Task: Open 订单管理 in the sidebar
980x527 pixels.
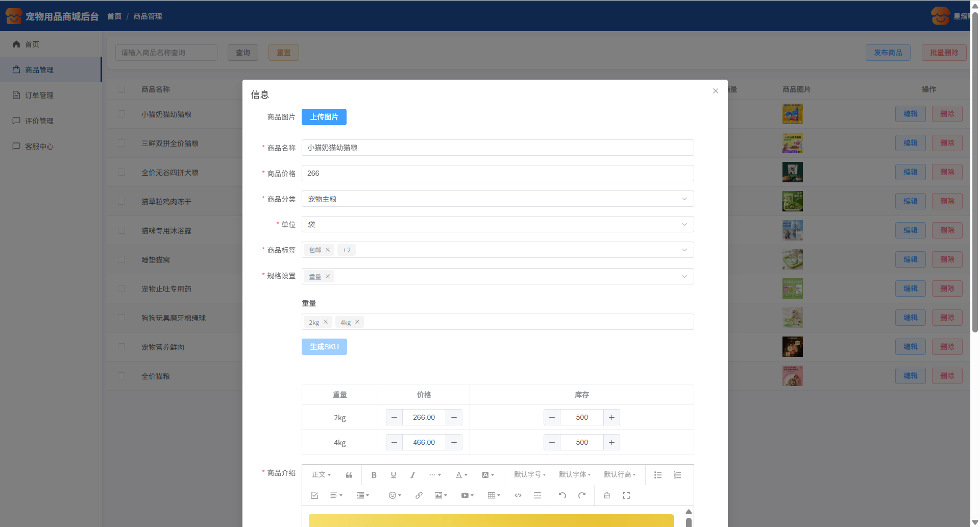Action: pyautogui.click(x=39, y=95)
